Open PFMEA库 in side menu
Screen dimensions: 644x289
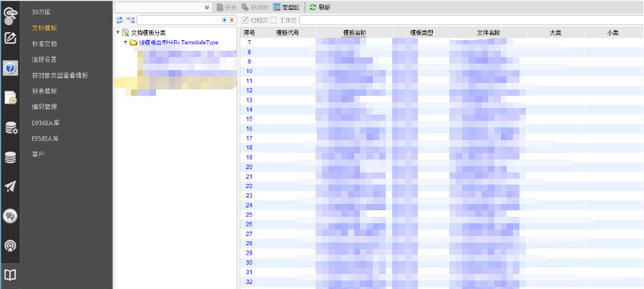point(46,138)
